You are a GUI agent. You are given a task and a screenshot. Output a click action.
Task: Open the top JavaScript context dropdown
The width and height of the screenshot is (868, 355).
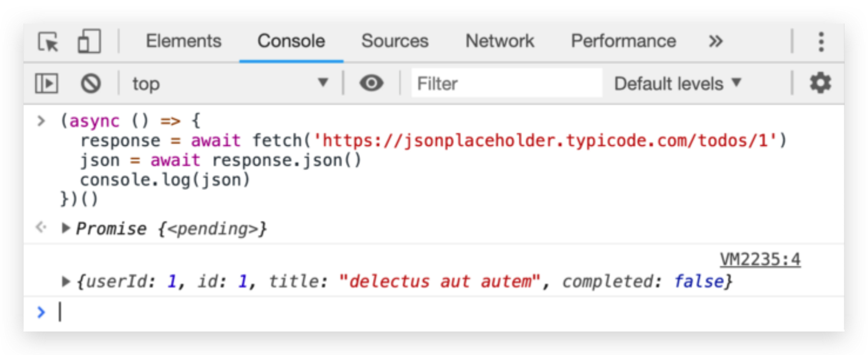click(229, 83)
